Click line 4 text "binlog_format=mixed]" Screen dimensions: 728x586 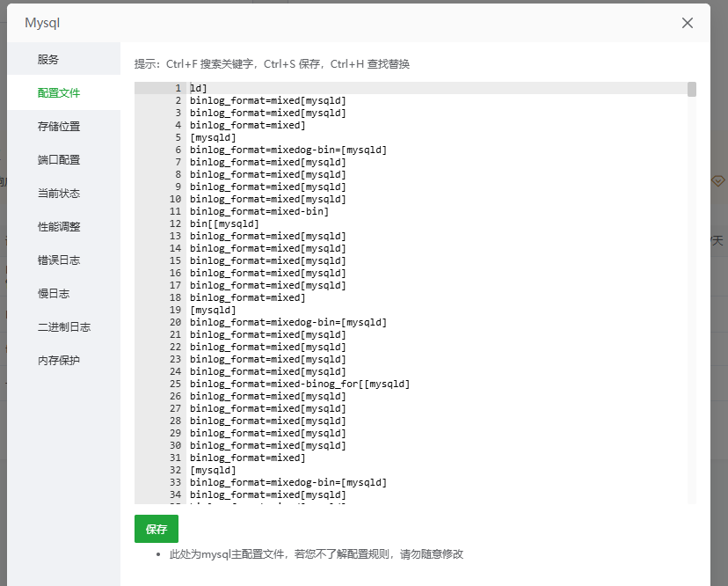coord(247,125)
